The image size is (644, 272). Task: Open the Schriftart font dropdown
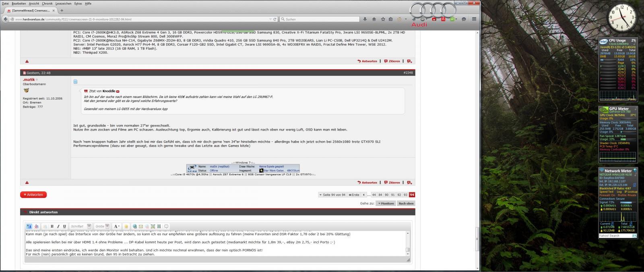pos(80,226)
